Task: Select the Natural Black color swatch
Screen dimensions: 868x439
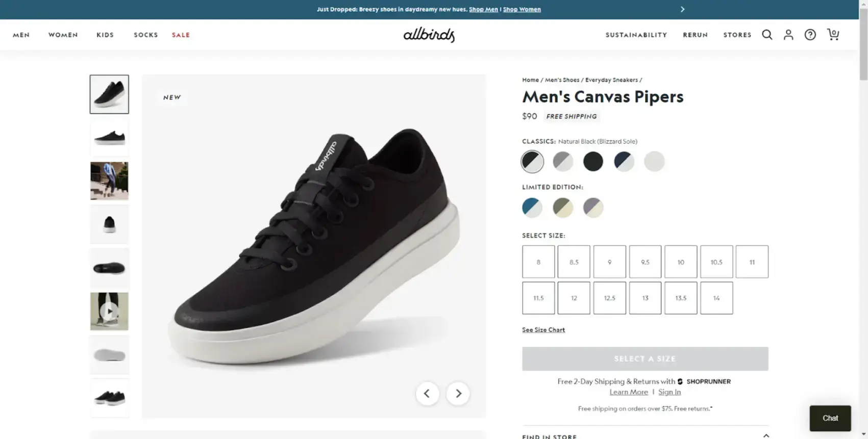Action: [532, 161]
